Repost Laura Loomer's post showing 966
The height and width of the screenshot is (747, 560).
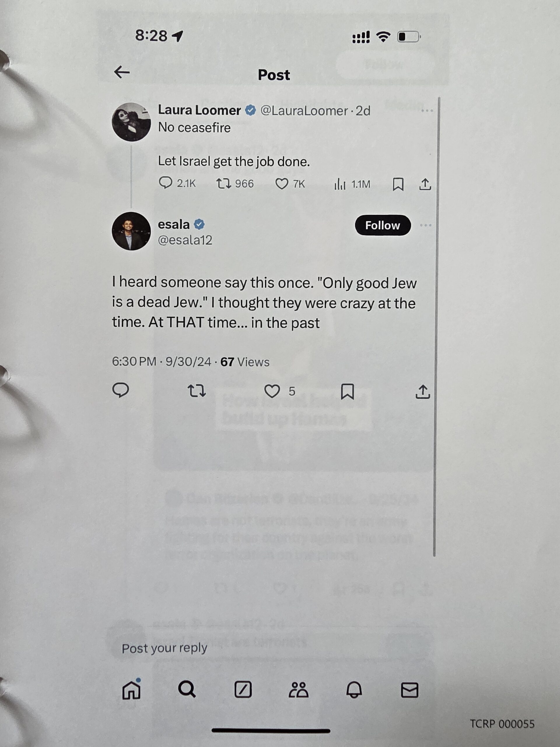click(235, 184)
